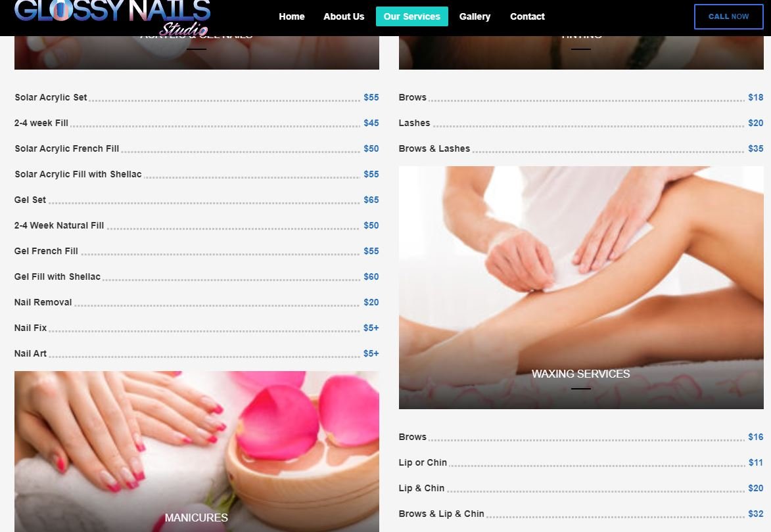This screenshot has height=532, width=771.
Task: Click the Waxing Services image
Action: (x=580, y=287)
